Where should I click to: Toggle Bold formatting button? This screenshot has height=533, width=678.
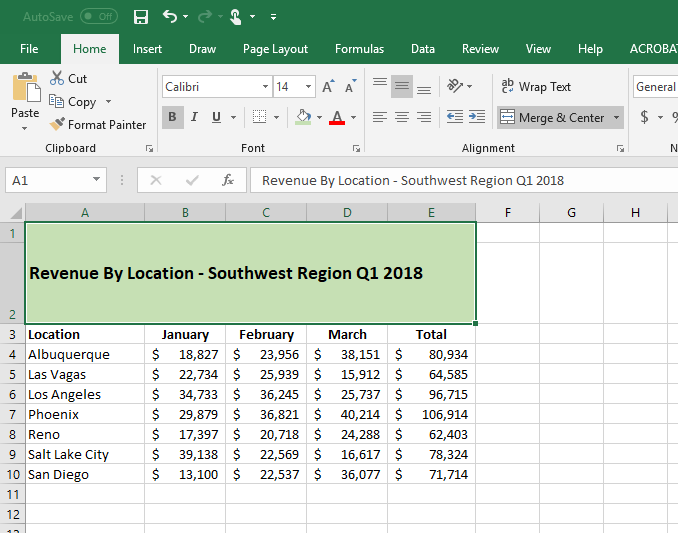point(173,117)
